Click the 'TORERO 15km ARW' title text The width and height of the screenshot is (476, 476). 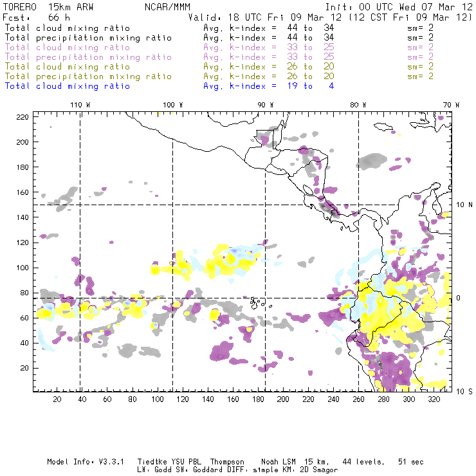48,6
